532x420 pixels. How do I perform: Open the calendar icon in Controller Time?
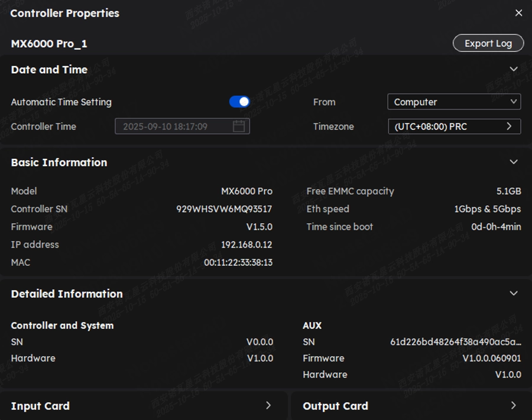[239, 126]
